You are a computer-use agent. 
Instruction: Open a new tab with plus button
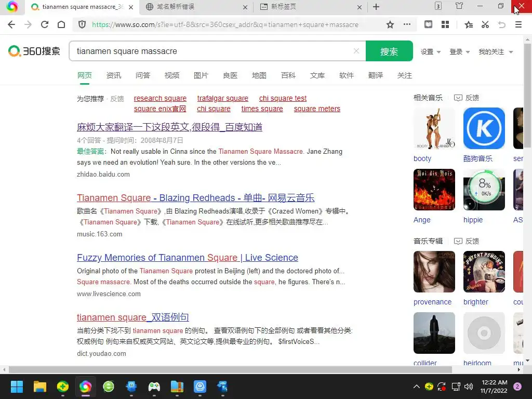pos(376,7)
